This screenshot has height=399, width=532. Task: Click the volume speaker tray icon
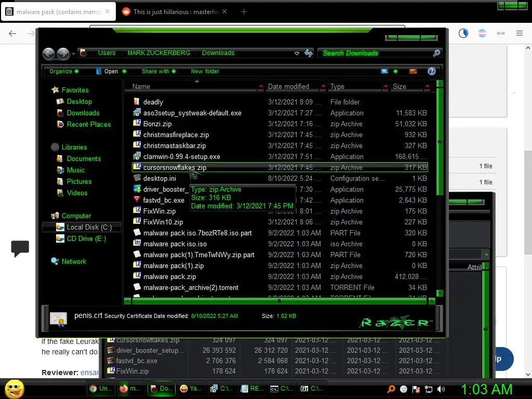click(x=441, y=389)
